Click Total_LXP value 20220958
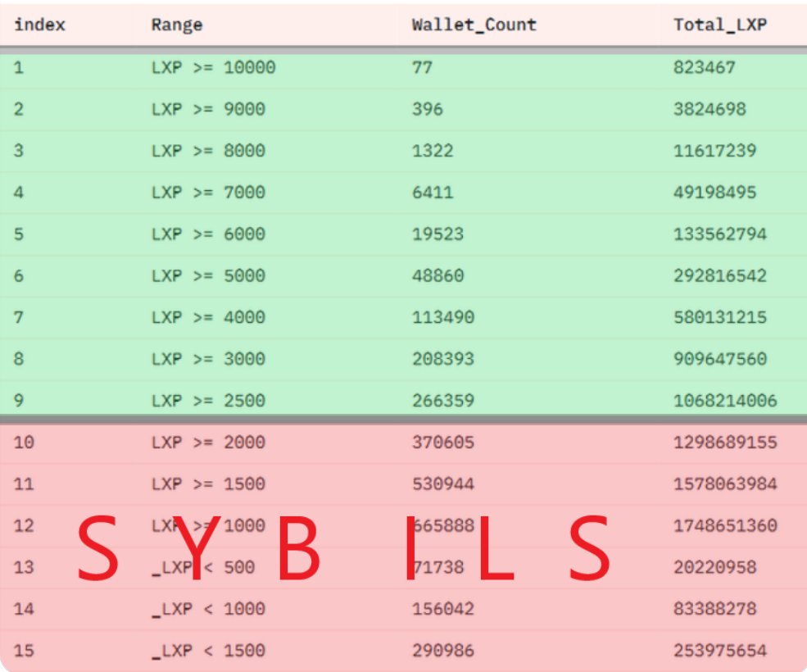Image resolution: width=807 pixels, height=672 pixels. (x=715, y=567)
